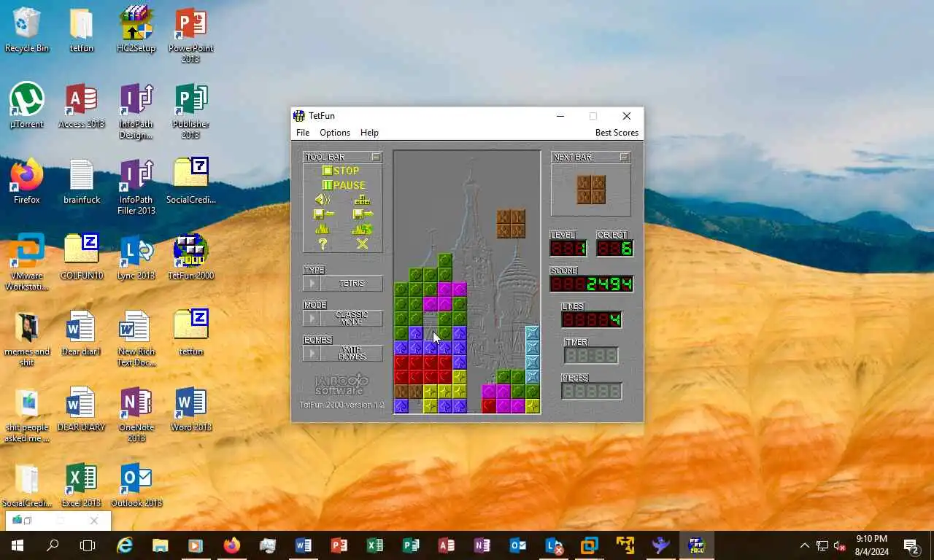The width and height of the screenshot is (934, 560).
Task: Select the µTorrent desktop icon
Action: pos(27,106)
